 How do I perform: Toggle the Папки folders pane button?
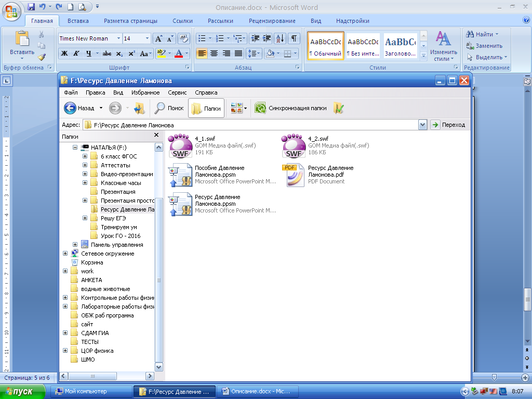[x=206, y=108]
